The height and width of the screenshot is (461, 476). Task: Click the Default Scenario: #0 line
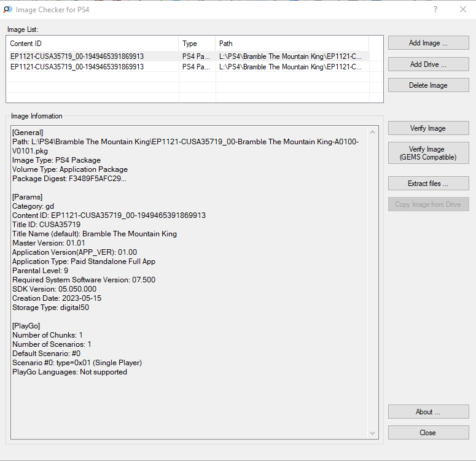(47, 354)
